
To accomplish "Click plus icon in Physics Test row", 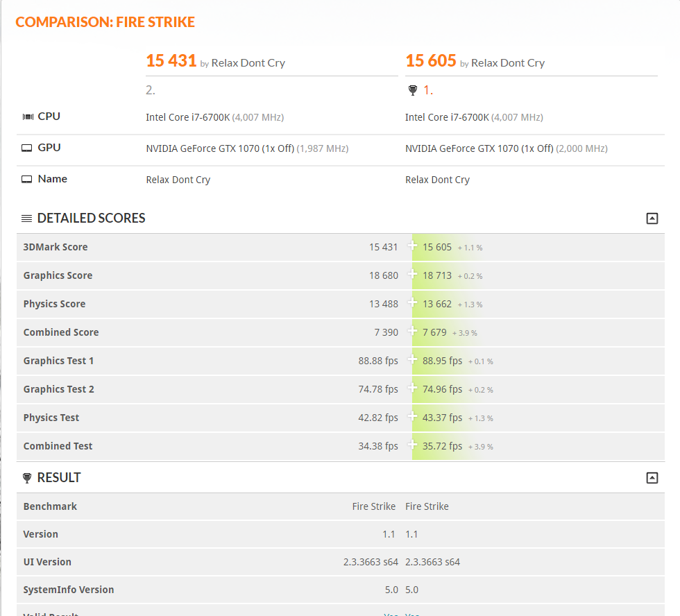I will (412, 416).
